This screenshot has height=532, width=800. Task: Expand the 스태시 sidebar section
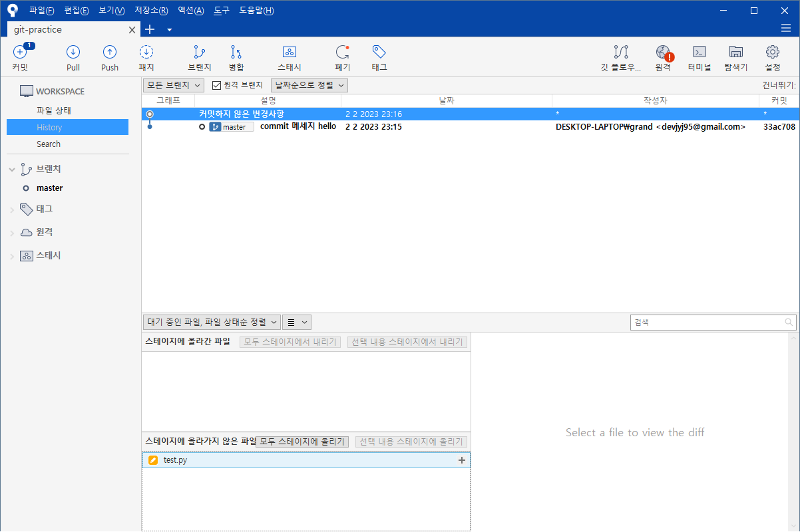(12, 256)
